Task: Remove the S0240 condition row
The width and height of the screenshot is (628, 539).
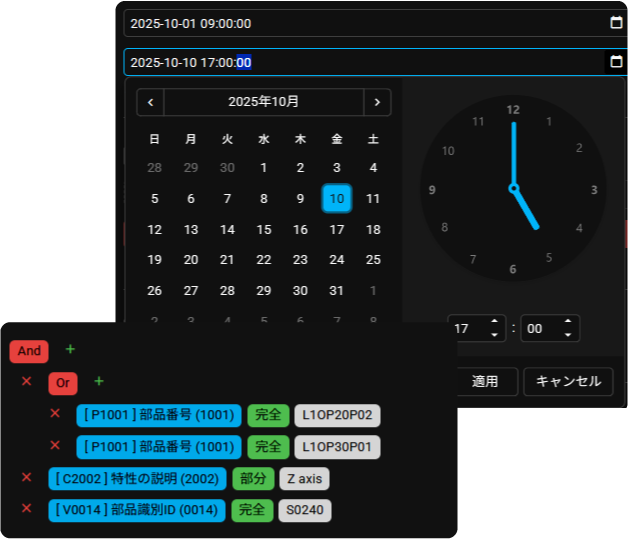Action: coord(27,510)
